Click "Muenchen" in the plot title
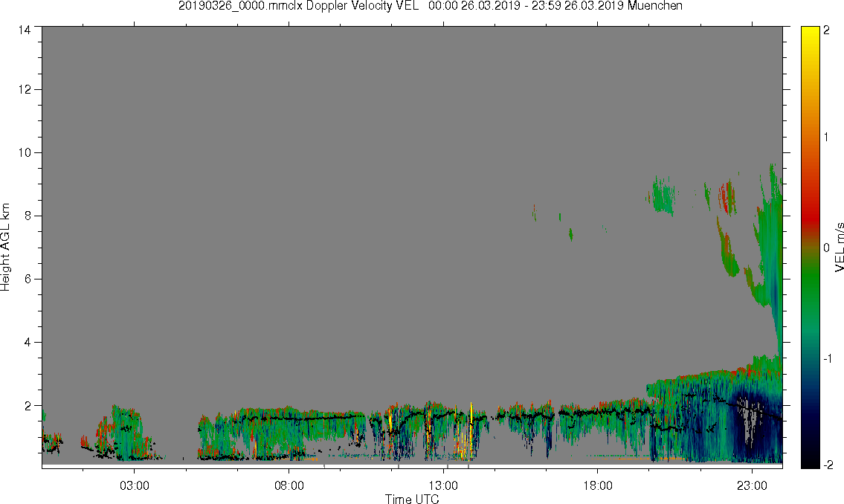Screen dimensions: 844x504 coord(654,6)
